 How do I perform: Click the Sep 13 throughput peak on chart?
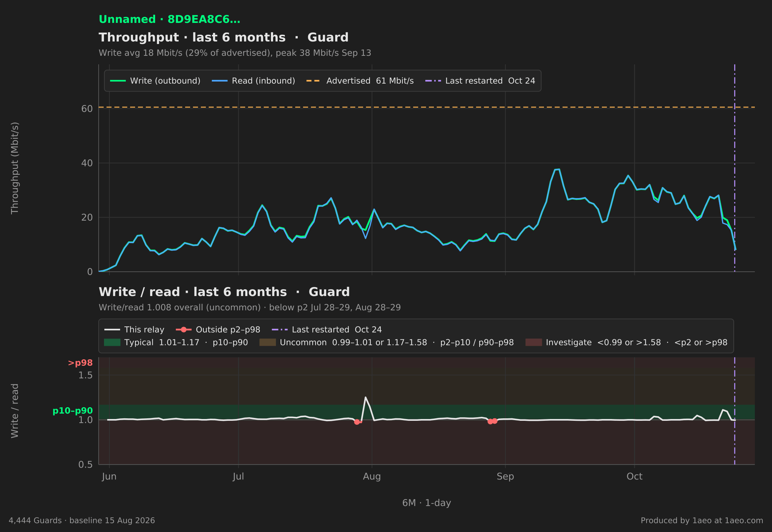pyautogui.click(x=559, y=169)
